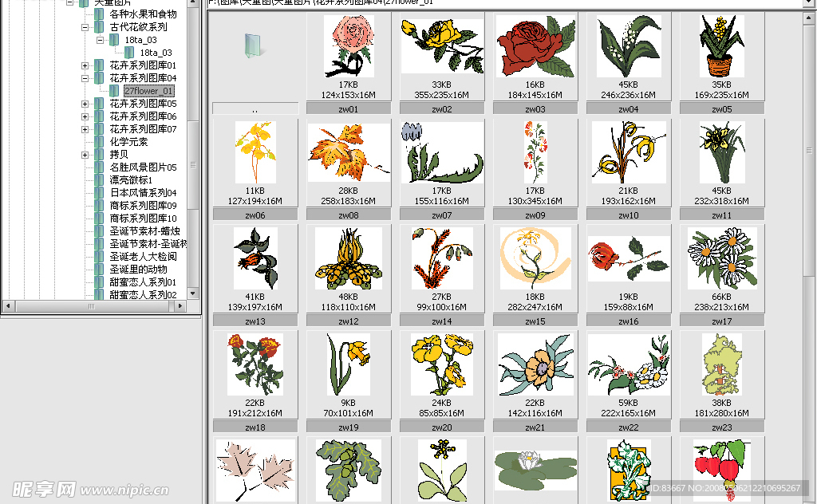Open the 化学元素 folder
The height and width of the screenshot is (504, 817).
coord(128,142)
